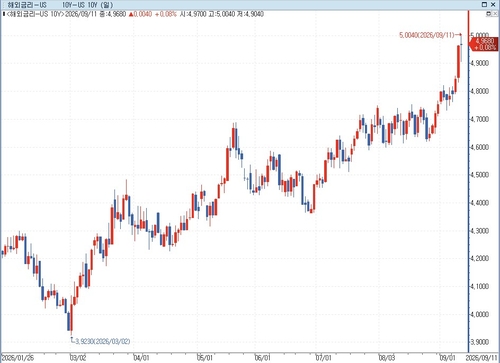Viewport: 500px width, 363px height.
Task: Click the 고:5.0040 high value
Action: pyautogui.click(x=222, y=14)
